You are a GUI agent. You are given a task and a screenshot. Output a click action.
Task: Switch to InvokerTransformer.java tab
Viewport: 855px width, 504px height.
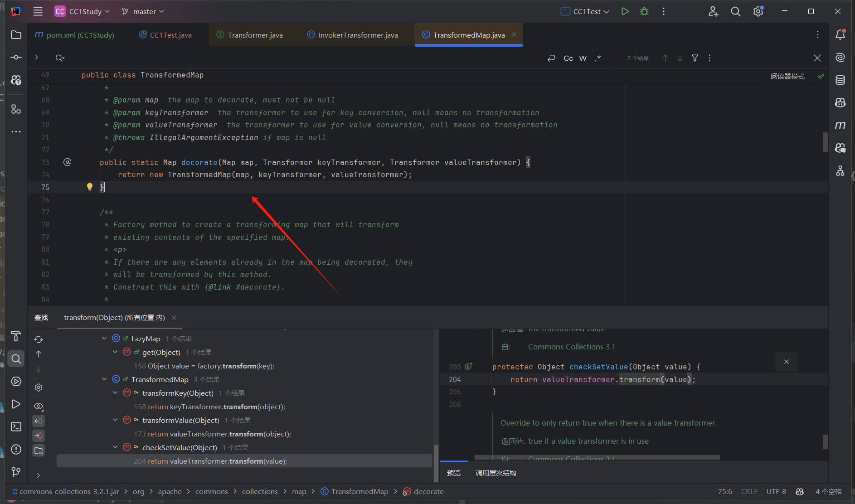(x=353, y=35)
